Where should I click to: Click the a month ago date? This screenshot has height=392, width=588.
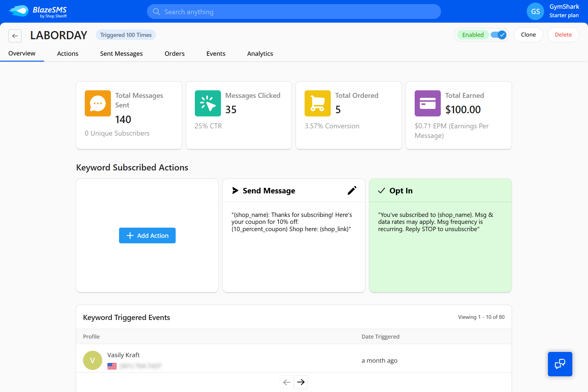pyautogui.click(x=379, y=360)
